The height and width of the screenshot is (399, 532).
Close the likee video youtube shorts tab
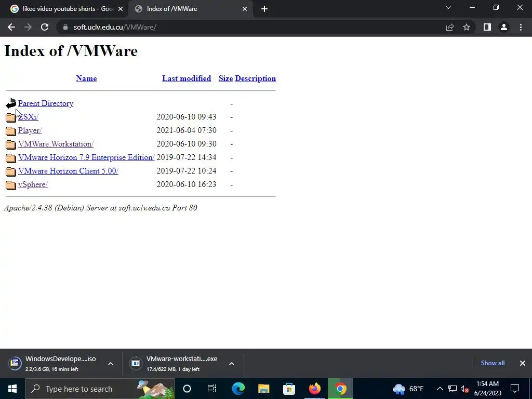coord(121,9)
